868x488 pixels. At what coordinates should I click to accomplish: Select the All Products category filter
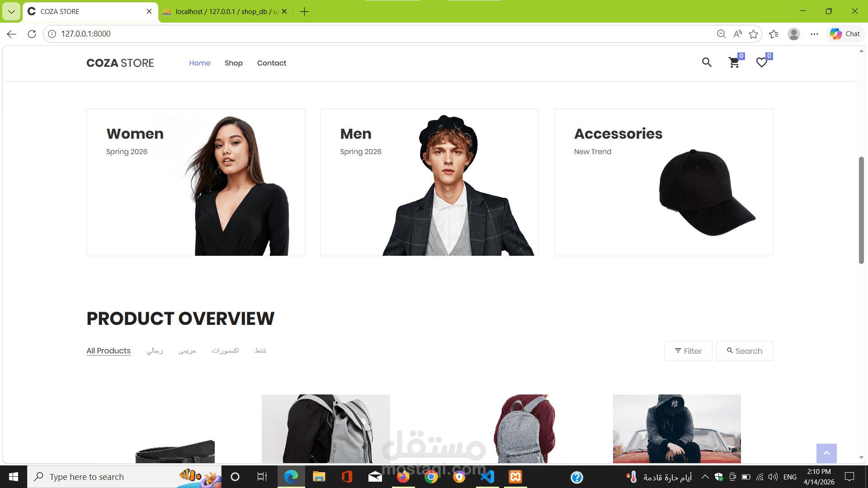point(108,351)
